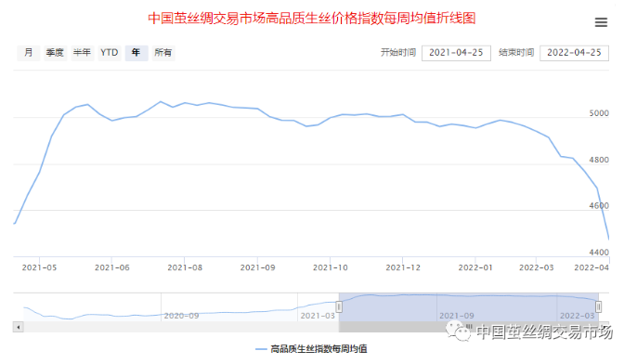Click the 2021-05 x-axis label

[39, 267]
